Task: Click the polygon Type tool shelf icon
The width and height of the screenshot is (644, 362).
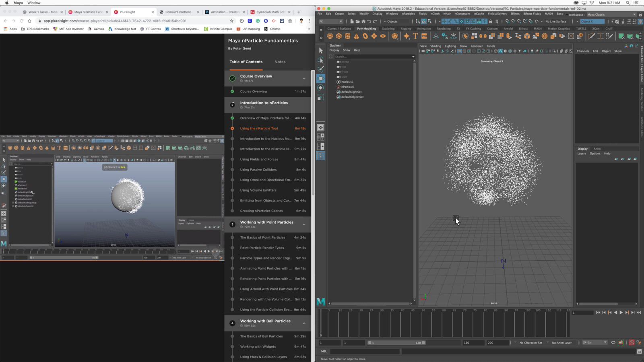Action: [x=415, y=36]
